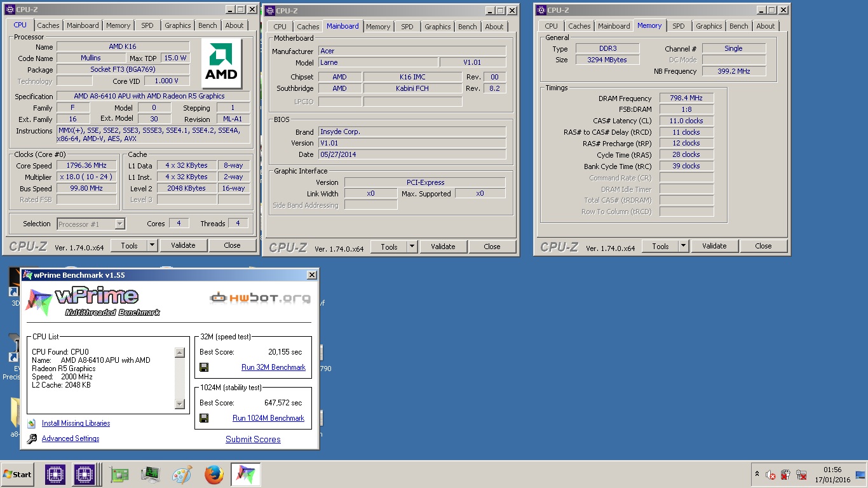
Task: Click Validate in the Memory window
Action: (x=714, y=246)
